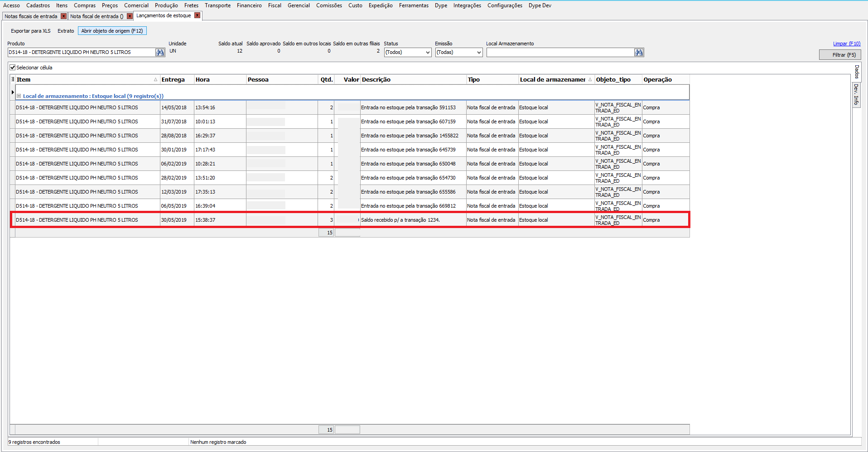Sort by the Descrição column header

[x=414, y=80]
